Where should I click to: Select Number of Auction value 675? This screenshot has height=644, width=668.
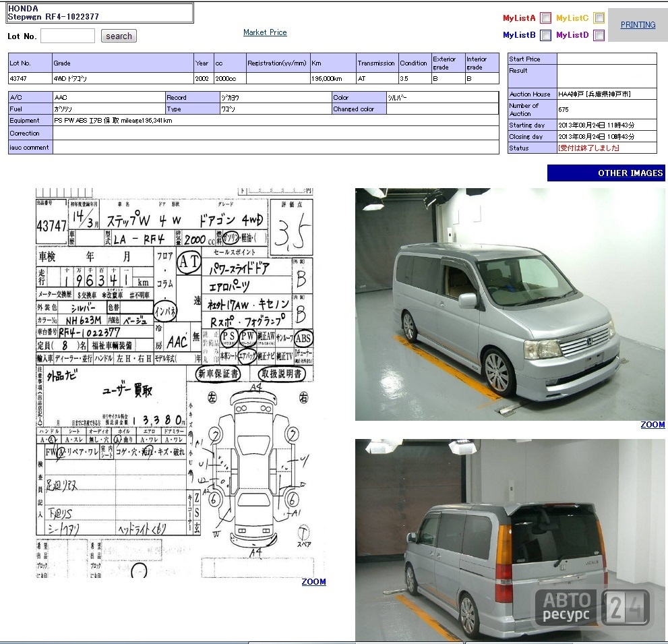pyautogui.click(x=564, y=109)
